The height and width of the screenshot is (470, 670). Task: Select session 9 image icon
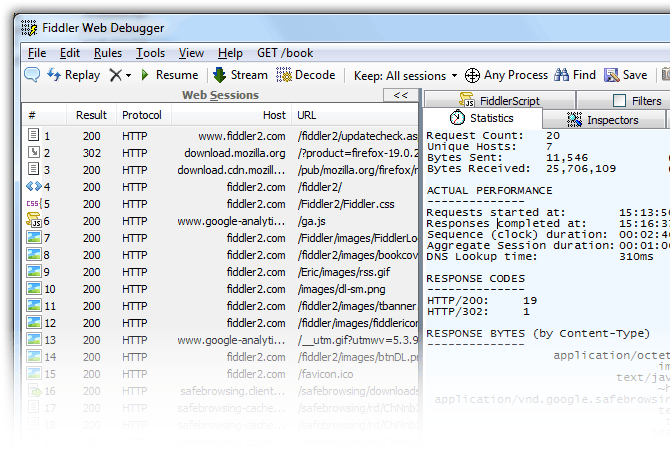click(x=34, y=271)
